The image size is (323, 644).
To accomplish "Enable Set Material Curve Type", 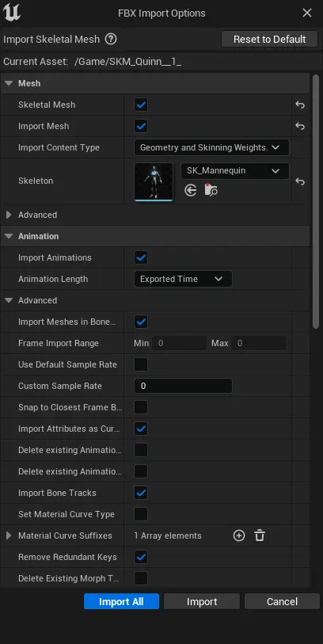I will (141, 514).
